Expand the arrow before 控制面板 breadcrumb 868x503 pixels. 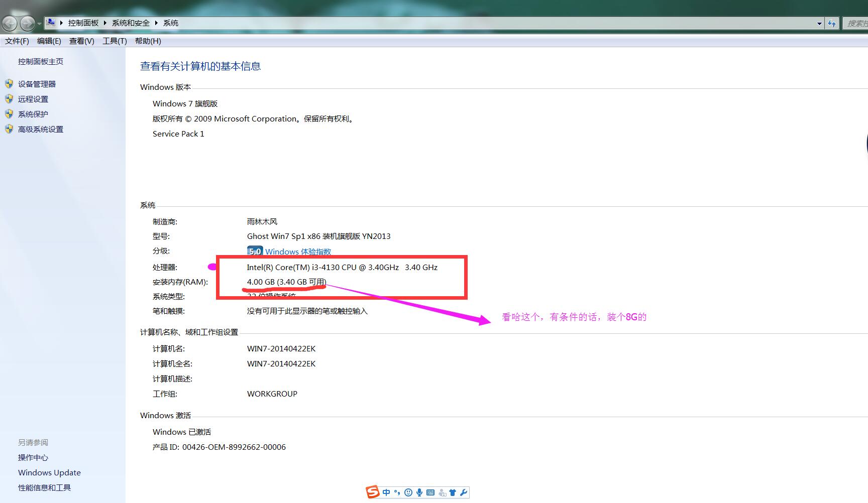[x=61, y=23]
